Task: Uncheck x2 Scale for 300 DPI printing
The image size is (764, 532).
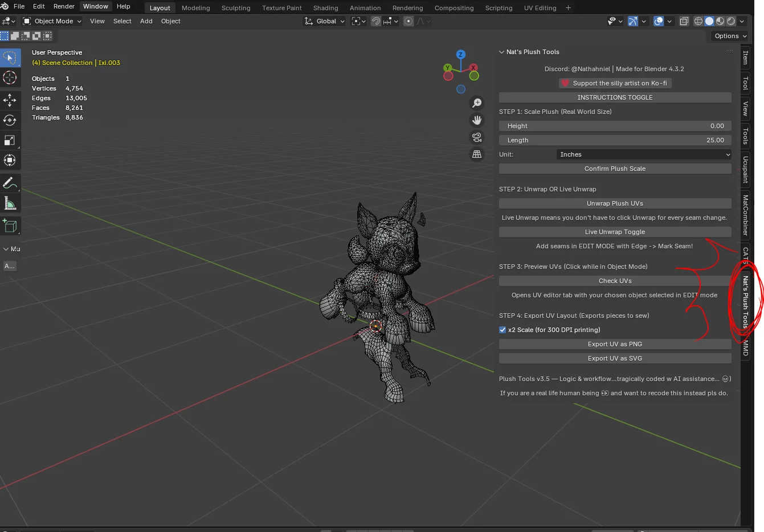Action: (502, 329)
